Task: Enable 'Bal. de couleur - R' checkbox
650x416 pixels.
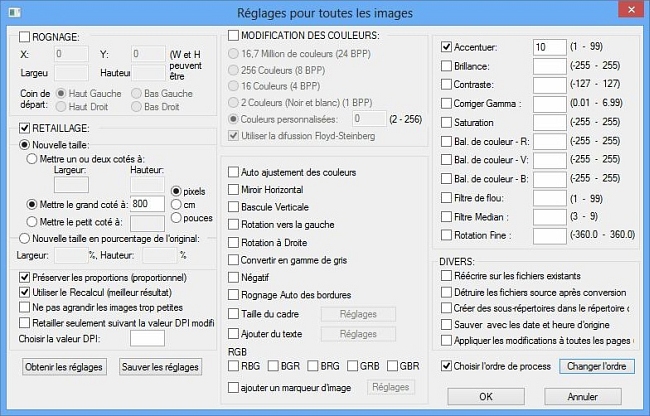Action: (446, 141)
